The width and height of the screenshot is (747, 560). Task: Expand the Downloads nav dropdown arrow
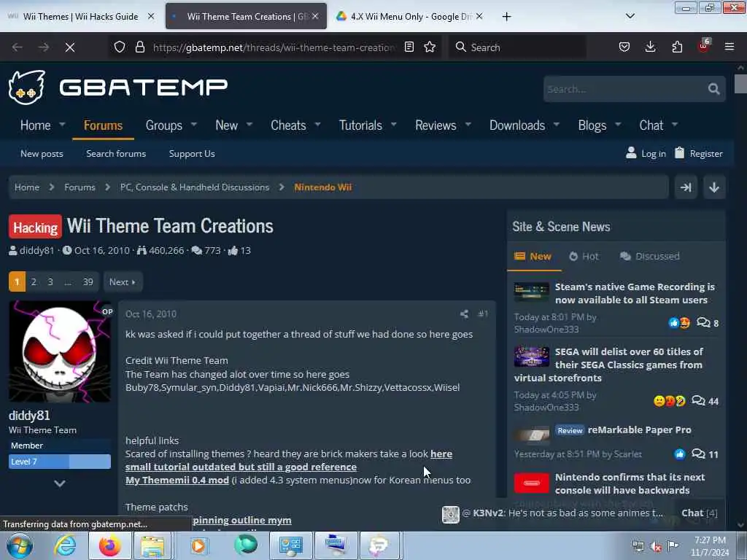coord(557,125)
